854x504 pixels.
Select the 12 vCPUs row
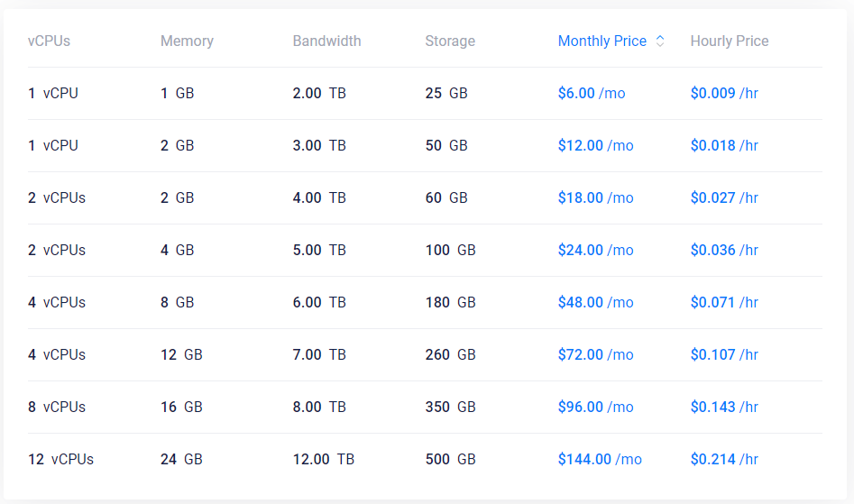coord(425,459)
